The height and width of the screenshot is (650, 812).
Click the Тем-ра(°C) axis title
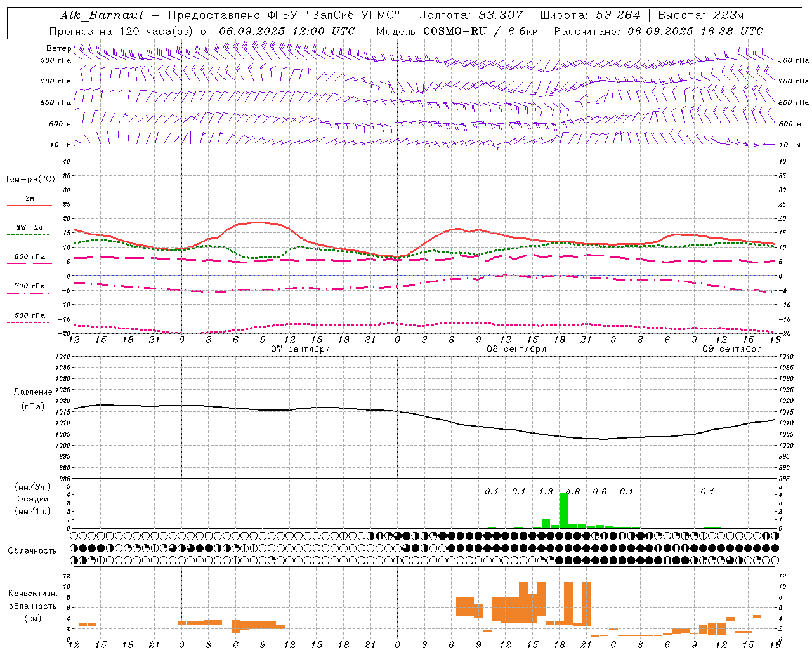[30, 180]
